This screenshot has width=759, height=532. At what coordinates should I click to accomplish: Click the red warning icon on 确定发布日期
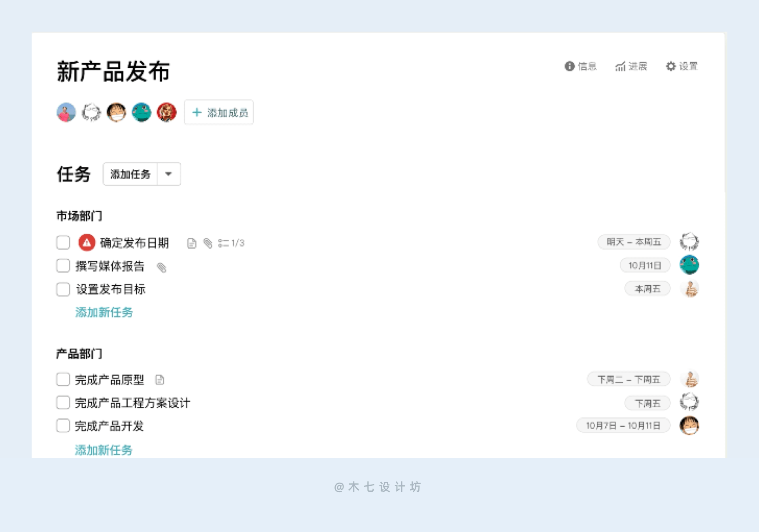pos(87,243)
